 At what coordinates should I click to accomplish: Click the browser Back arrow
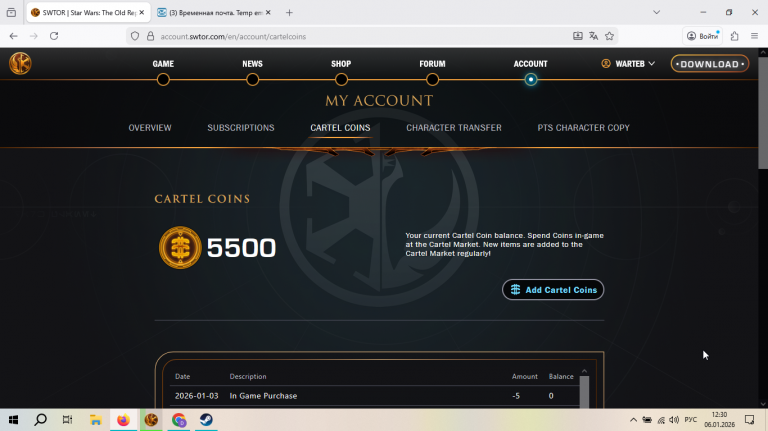point(14,36)
